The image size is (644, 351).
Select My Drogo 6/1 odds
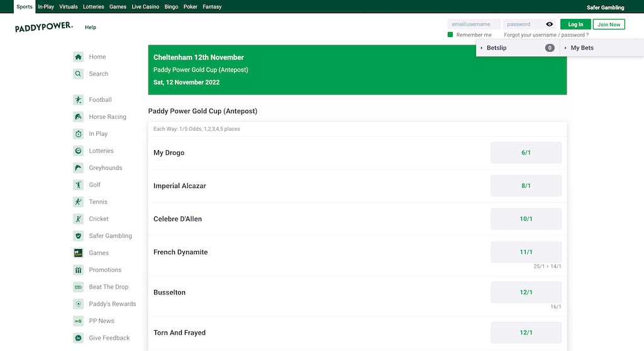click(526, 152)
